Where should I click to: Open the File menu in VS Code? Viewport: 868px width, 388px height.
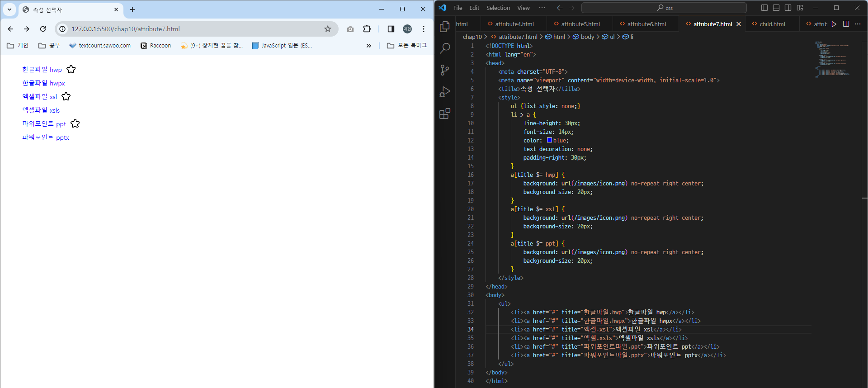458,8
